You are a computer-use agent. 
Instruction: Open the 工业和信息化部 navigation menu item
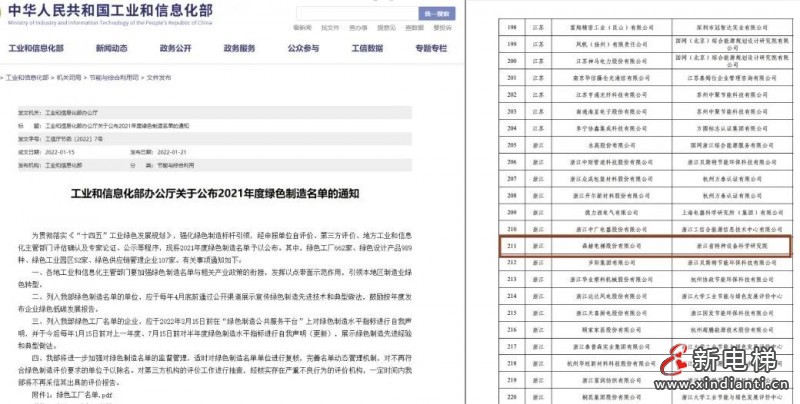pos(36,48)
